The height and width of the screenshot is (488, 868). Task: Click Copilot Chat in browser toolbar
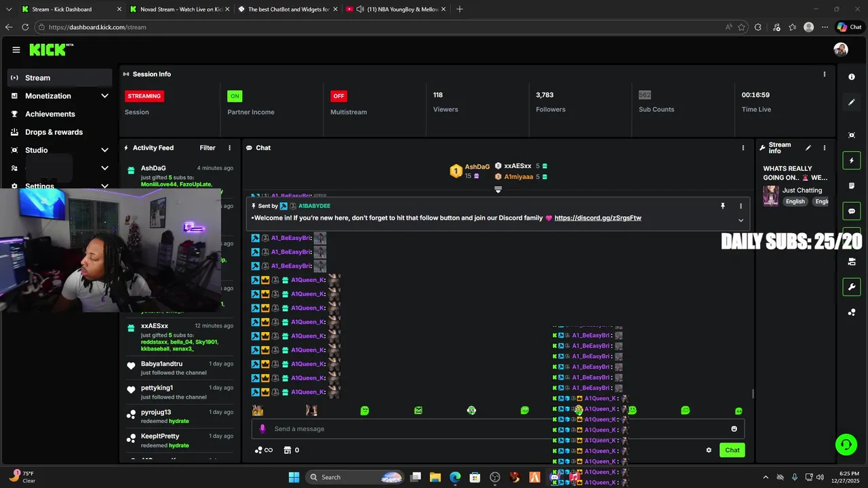[849, 27]
